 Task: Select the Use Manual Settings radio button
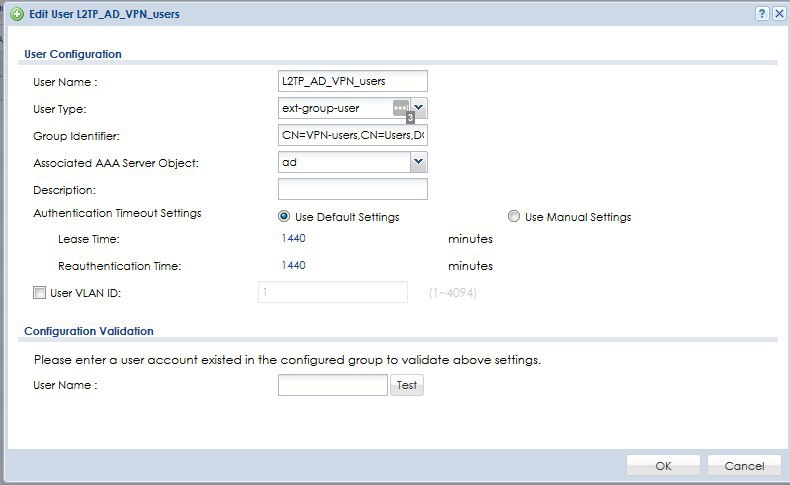pos(514,217)
